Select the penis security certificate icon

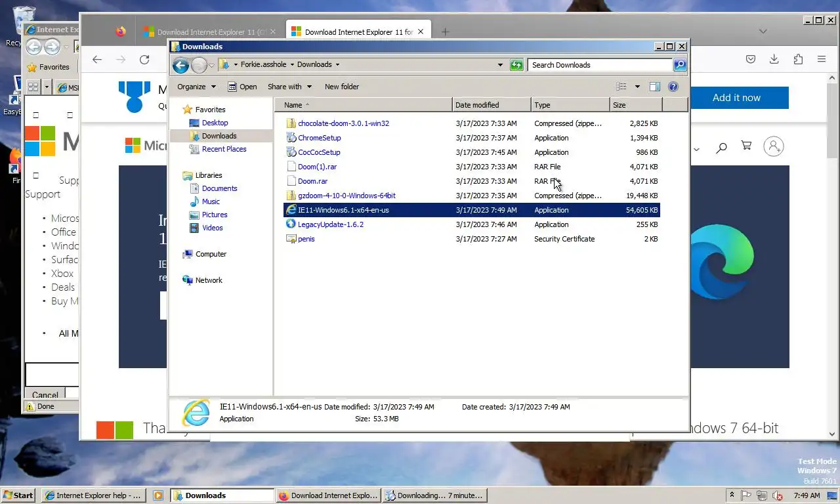(291, 239)
